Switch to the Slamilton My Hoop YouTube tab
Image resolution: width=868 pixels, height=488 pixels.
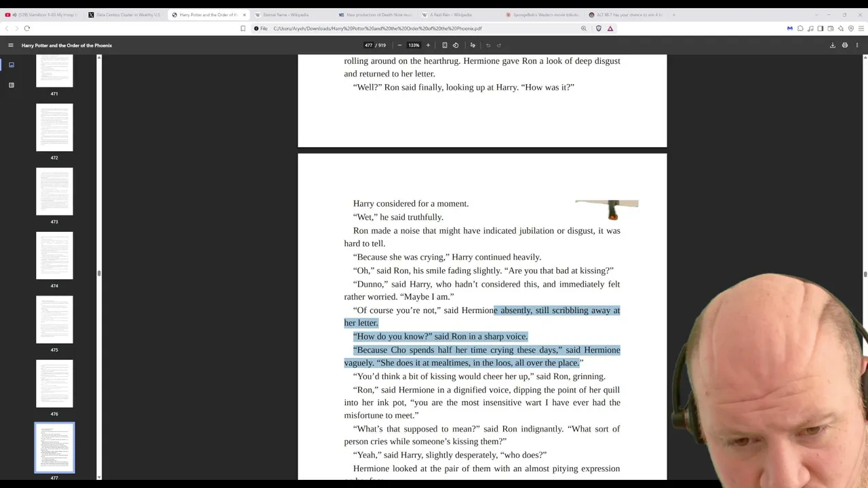click(x=42, y=15)
